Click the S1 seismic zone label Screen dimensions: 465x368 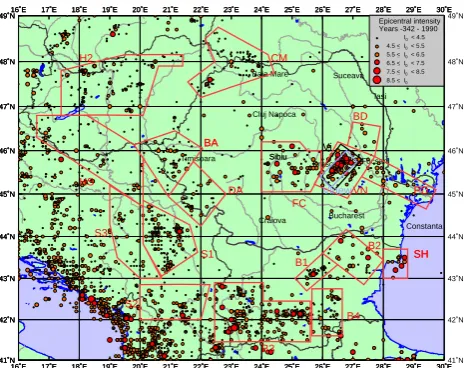[x=207, y=254]
